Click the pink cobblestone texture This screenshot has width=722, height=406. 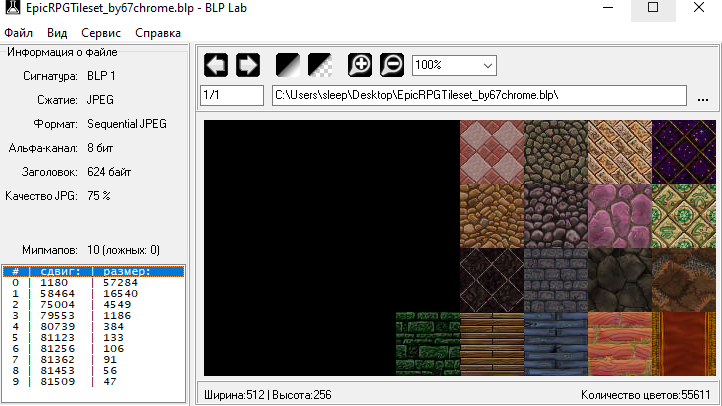coord(620,216)
